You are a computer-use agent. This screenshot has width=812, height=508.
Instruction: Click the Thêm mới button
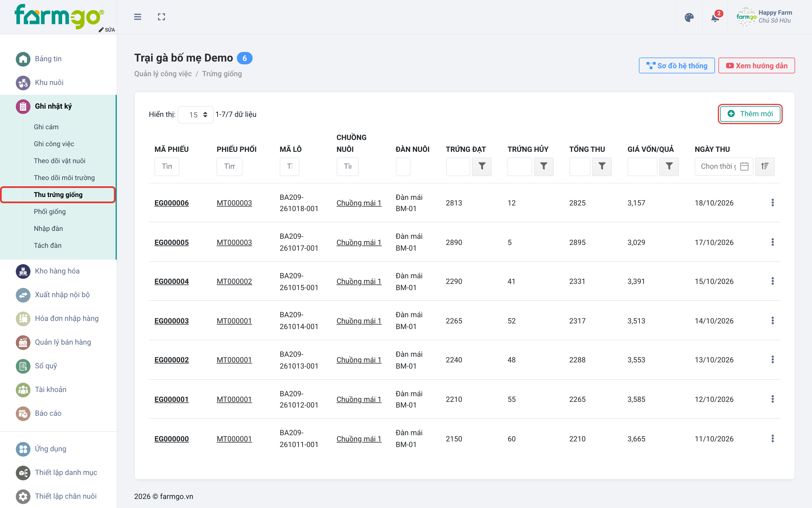750,114
